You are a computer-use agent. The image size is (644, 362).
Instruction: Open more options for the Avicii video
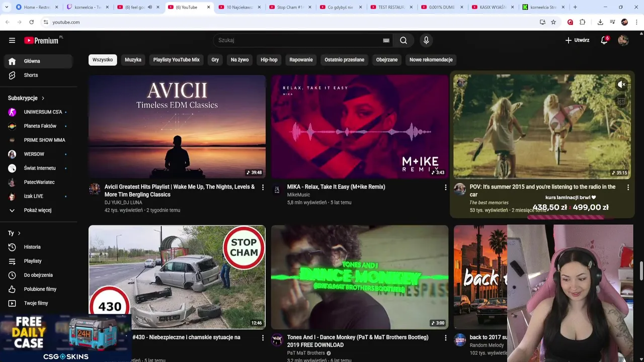click(x=263, y=187)
